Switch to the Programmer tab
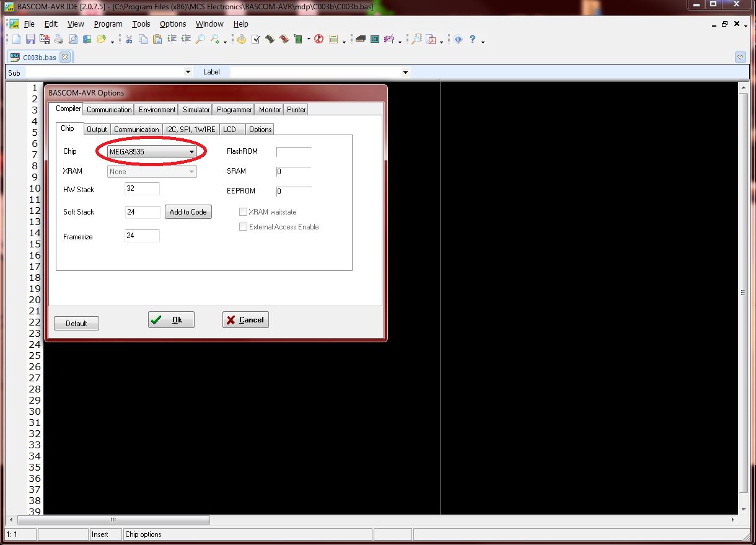The height and width of the screenshot is (545, 756). point(234,110)
